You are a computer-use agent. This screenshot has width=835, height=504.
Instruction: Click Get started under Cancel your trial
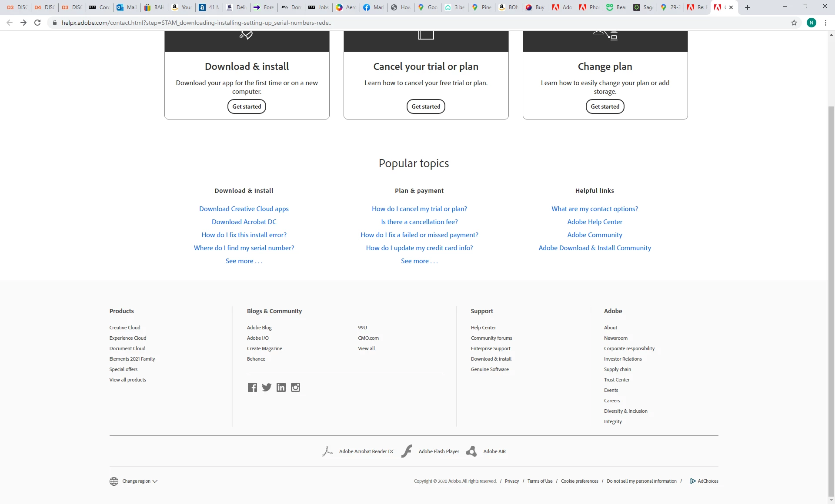[x=426, y=106]
